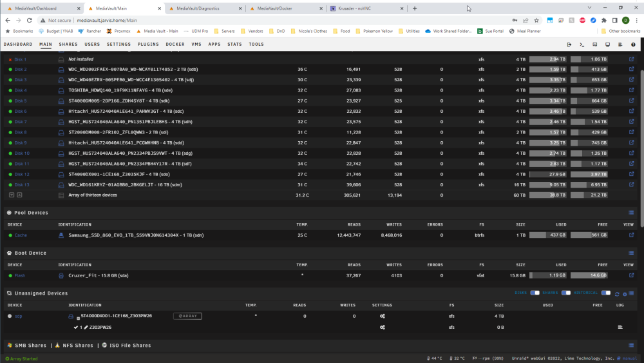Image resolution: width=644 pixels, height=363 pixels.
Task: Open browse view icon for Disk 2
Action: click(631, 69)
